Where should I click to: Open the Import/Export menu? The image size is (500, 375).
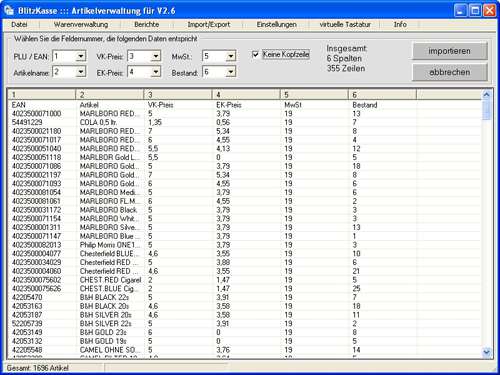click(209, 24)
